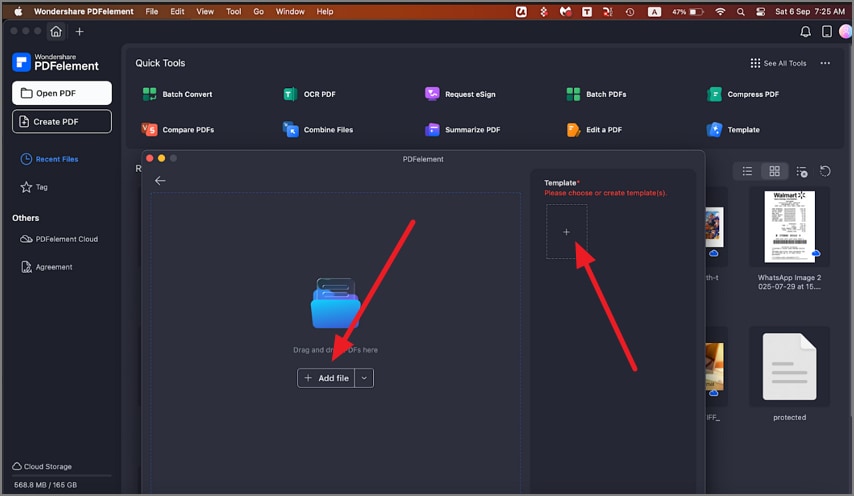
Task: Click the mobile device icon
Action: tap(826, 32)
